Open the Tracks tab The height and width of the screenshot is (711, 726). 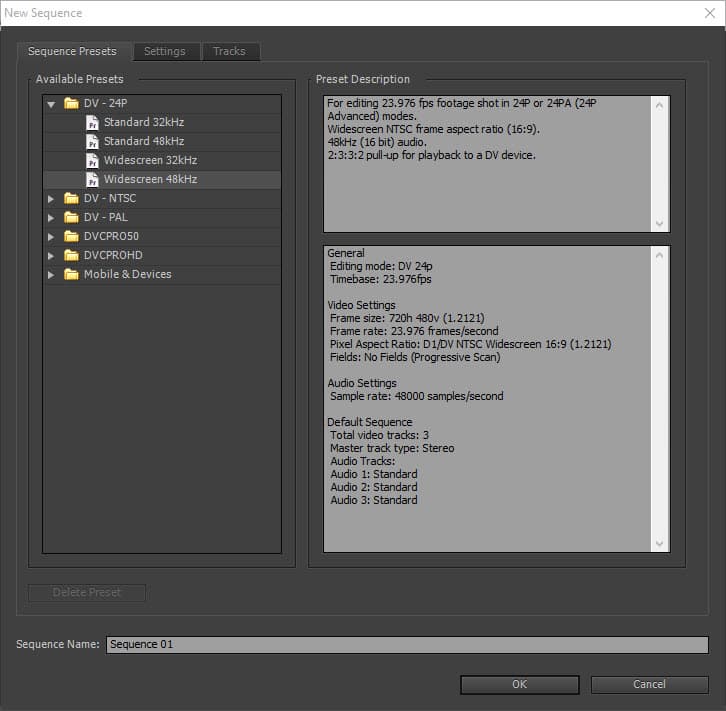(x=229, y=51)
